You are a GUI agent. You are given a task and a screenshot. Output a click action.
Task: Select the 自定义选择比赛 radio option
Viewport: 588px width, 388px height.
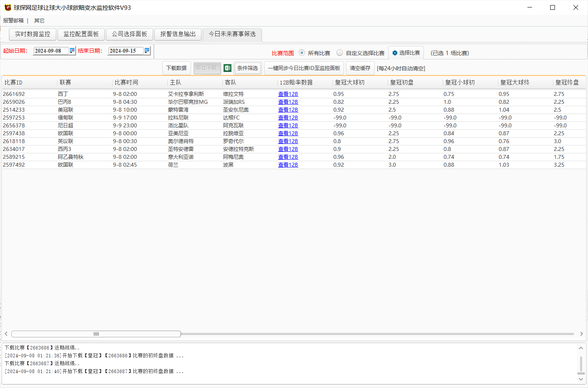[x=340, y=53]
